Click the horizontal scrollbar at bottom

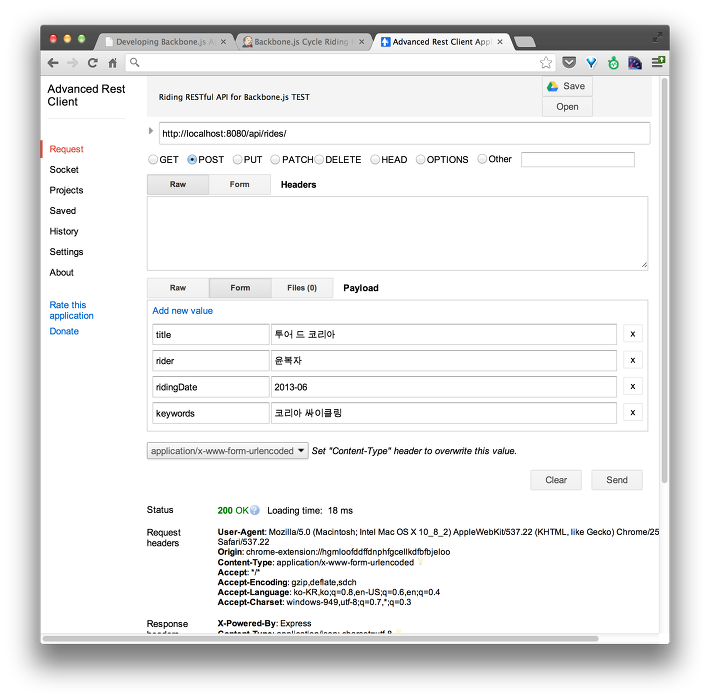pyautogui.click(x=320, y=638)
